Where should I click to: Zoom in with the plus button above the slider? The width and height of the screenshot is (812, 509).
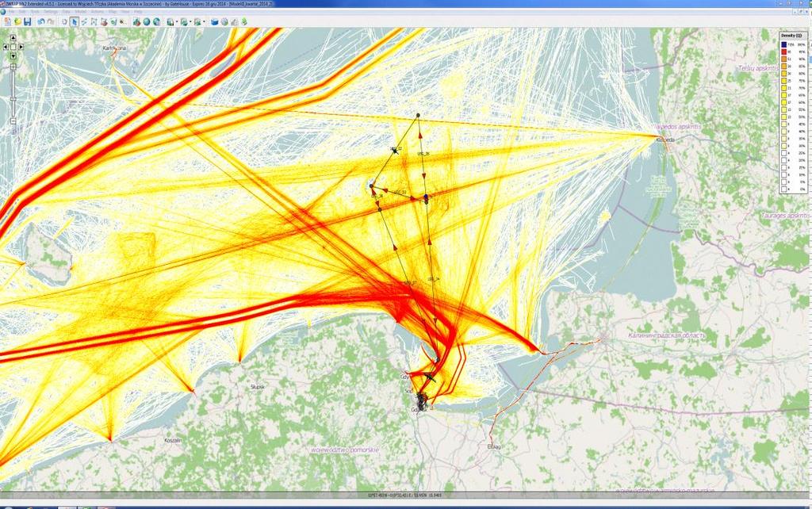[x=13, y=67]
